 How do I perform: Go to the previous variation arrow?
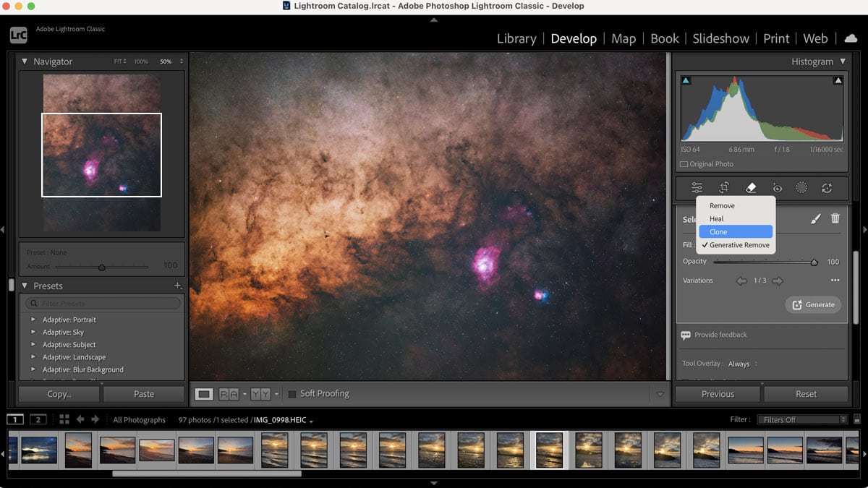pos(741,281)
